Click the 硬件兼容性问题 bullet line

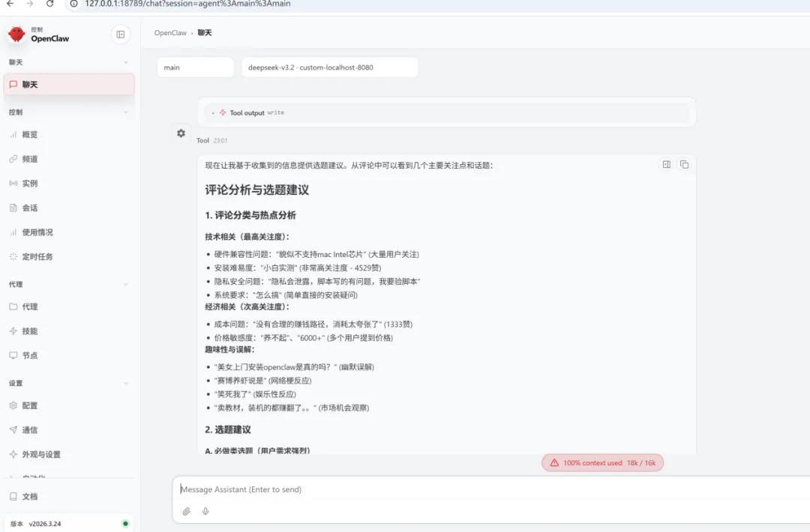tap(316, 255)
